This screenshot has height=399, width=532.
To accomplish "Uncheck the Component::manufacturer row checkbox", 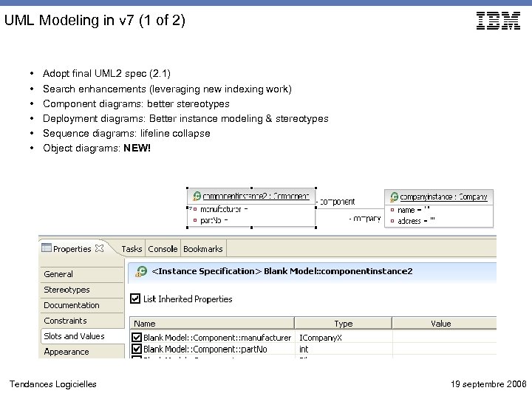I will point(137,337).
